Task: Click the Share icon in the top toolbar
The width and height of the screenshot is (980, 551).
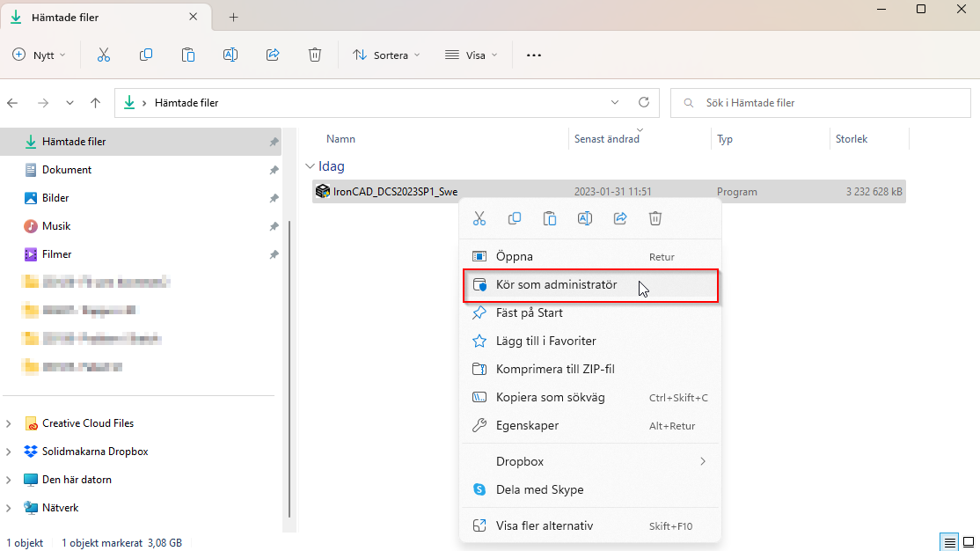Action: 273,55
